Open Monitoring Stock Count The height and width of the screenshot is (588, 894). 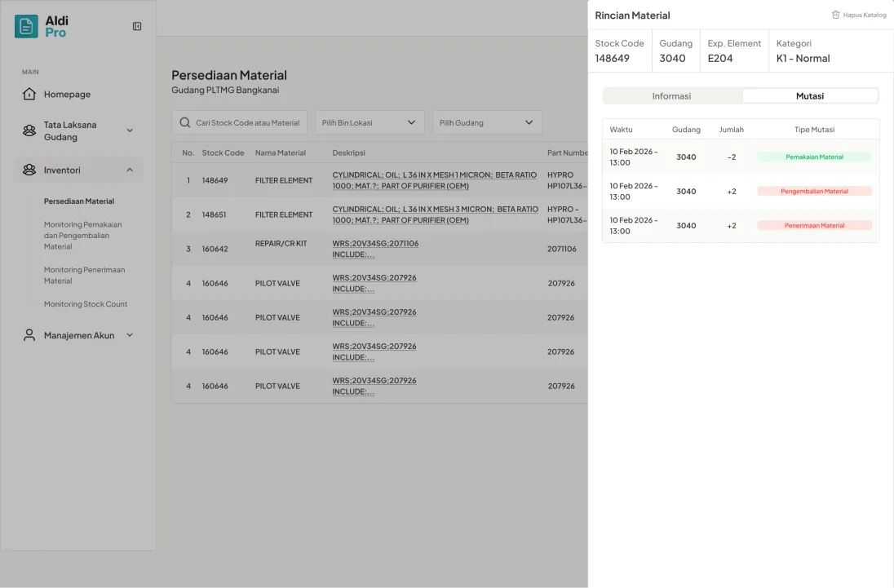[x=86, y=304]
